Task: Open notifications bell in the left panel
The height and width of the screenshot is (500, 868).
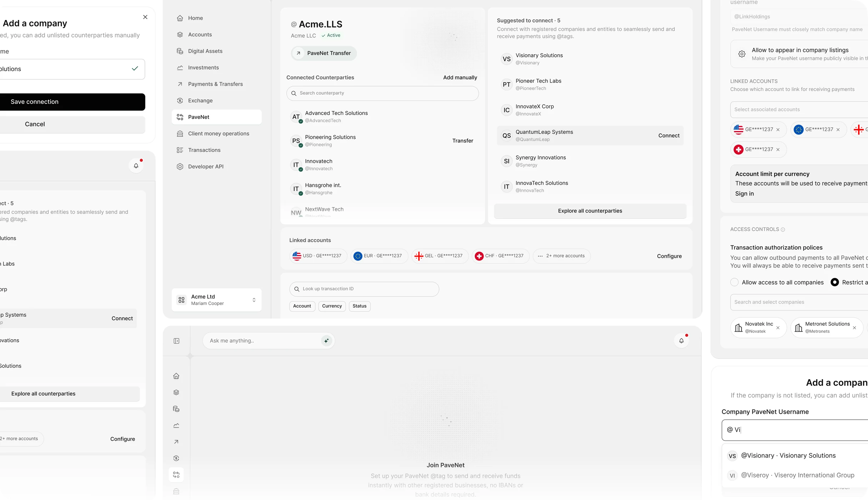Action: (x=136, y=166)
